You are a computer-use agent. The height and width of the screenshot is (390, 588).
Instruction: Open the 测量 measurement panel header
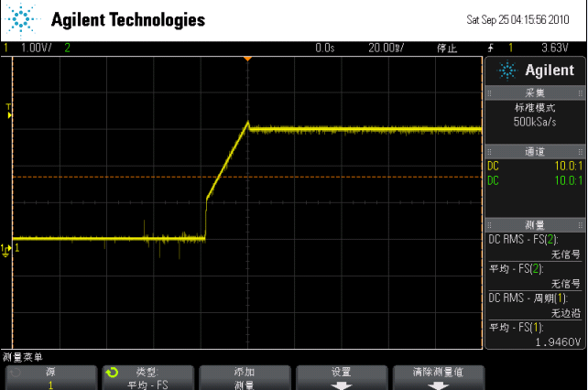(x=535, y=225)
